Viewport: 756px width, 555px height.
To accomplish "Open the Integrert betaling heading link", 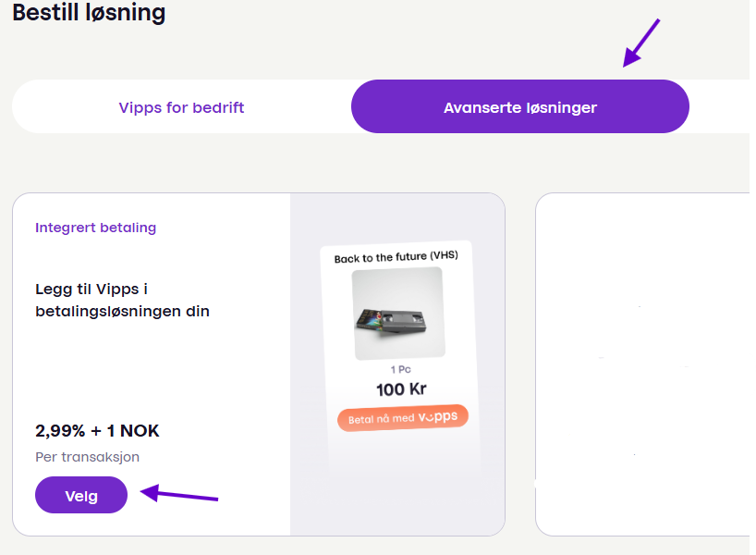I will click(95, 228).
